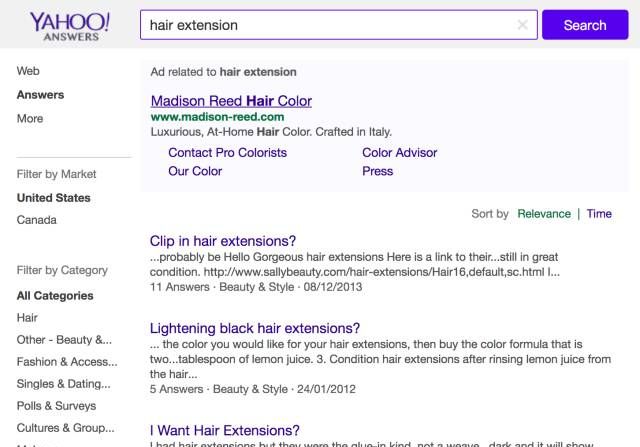The width and height of the screenshot is (640, 447).
Task: Sort results by Time
Action: coord(599,214)
